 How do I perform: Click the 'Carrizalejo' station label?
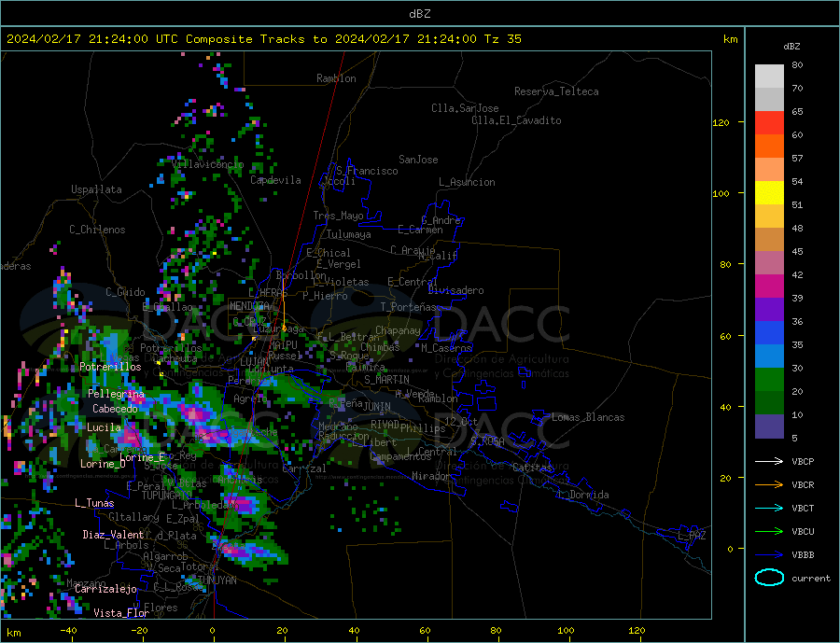(x=105, y=590)
